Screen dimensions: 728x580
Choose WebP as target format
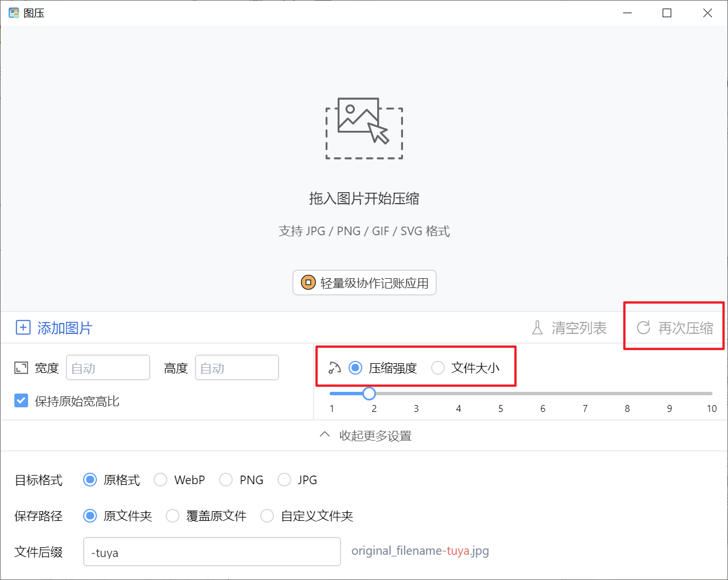click(x=161, y=480)
